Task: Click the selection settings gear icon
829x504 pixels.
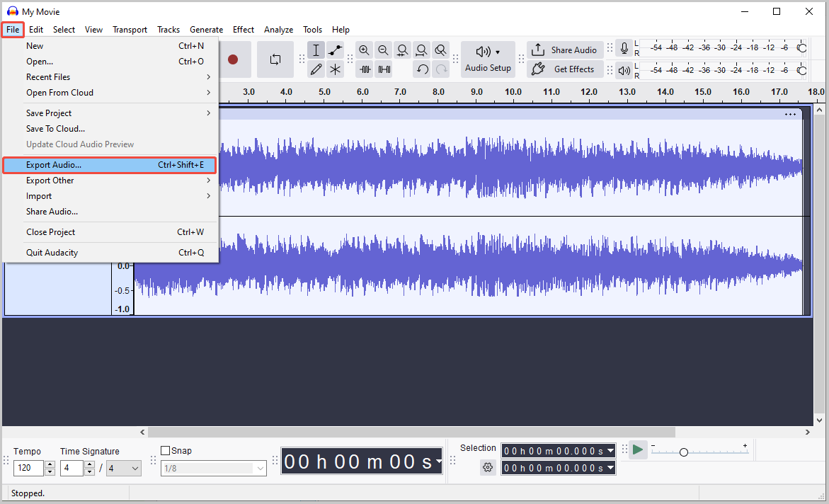Action: pos(488,467)
